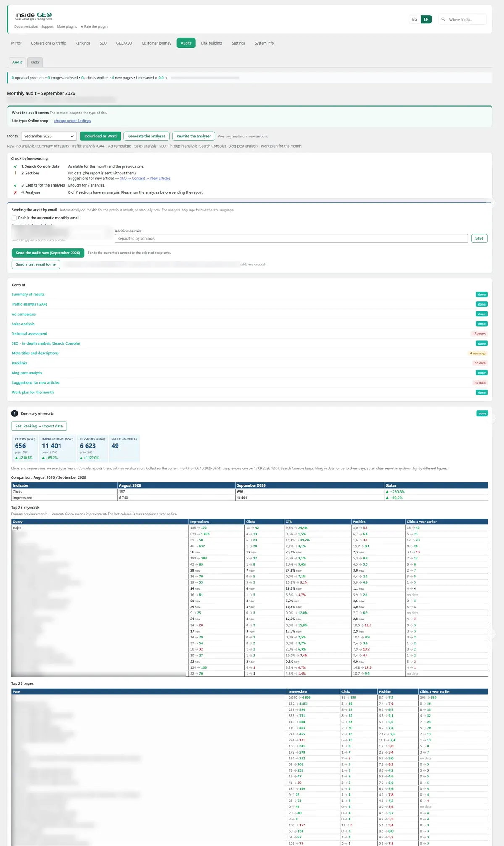Click the inside GEO logo
Image resolution: width=504 pixels, height=846 pixels.
click(34, 16)
